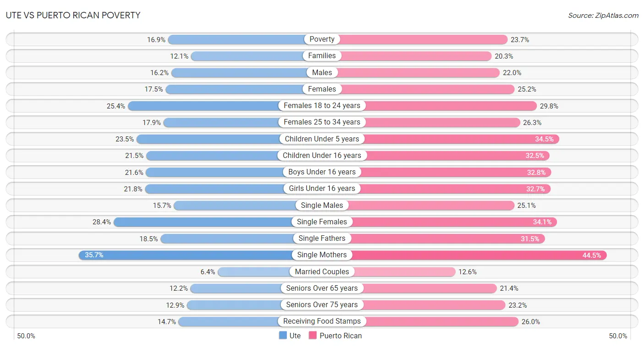Select the Boys Under 16 years label
Image resolution: width=644 pixels, height=347 pixels.
(322, 172)
